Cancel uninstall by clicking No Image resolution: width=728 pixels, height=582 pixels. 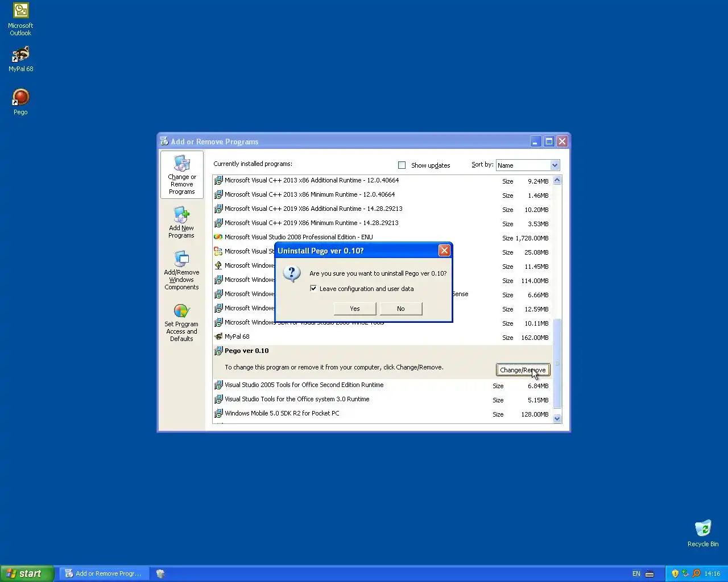tap(401, 309)
